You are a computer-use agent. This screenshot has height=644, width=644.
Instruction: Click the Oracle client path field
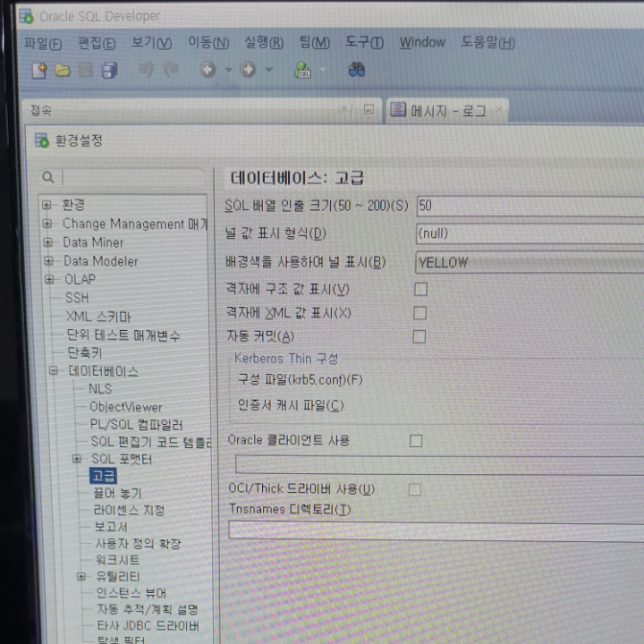(439, 465)
